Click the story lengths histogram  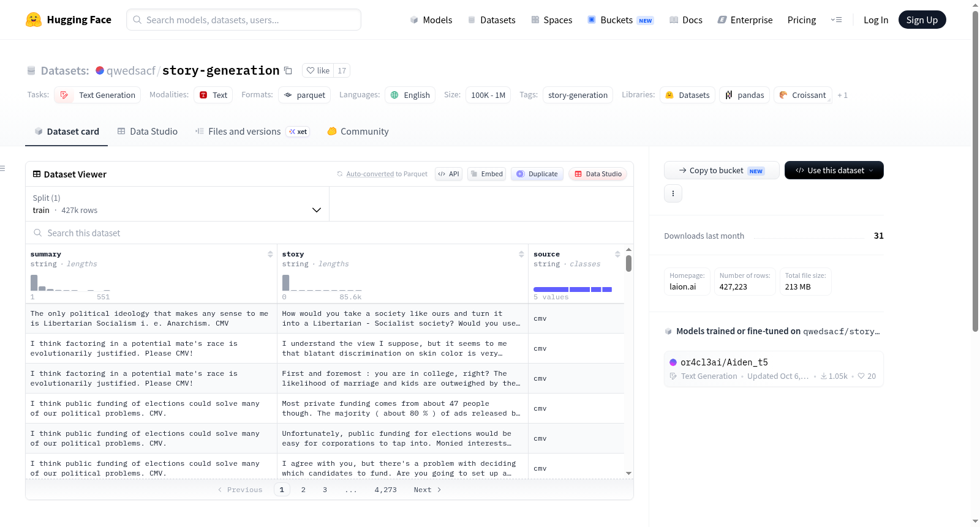[322, 283]
